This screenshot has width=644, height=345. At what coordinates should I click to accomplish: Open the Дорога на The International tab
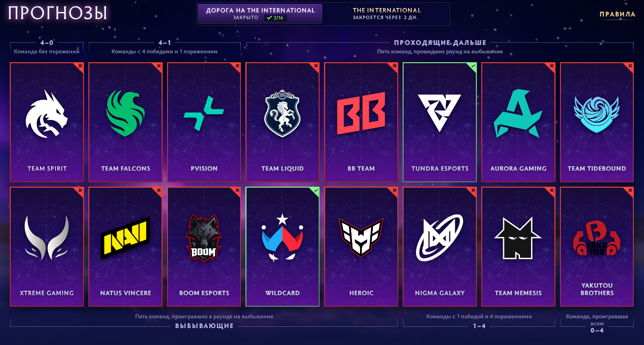[260, 14]
